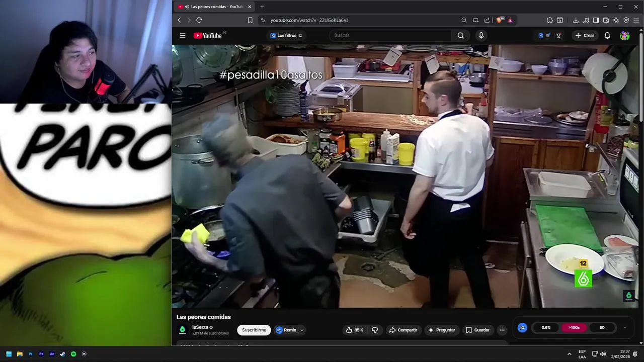
Task: Click laSexta watermark icon in video corner
Action: [x=628, y=296]
